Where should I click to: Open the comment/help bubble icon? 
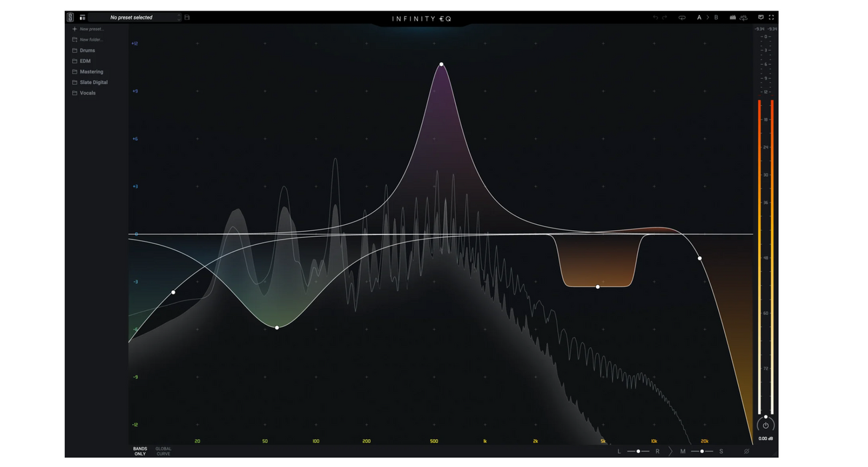click(761, 17)
